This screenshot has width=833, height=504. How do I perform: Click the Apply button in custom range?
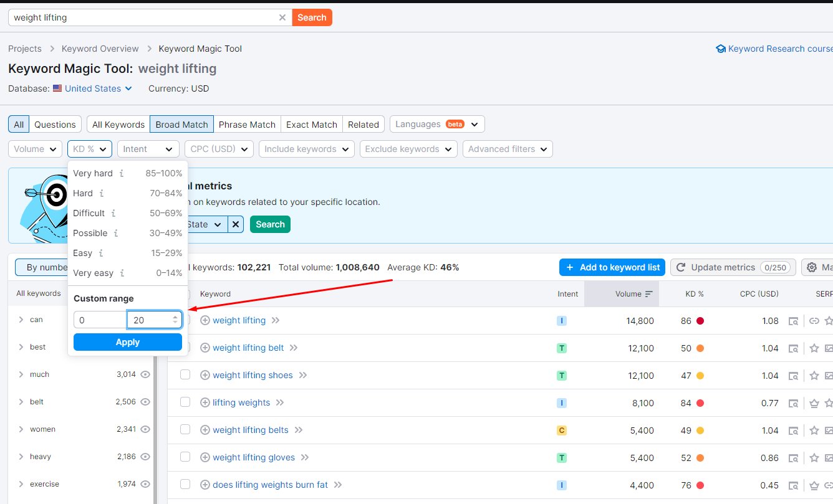128,342
